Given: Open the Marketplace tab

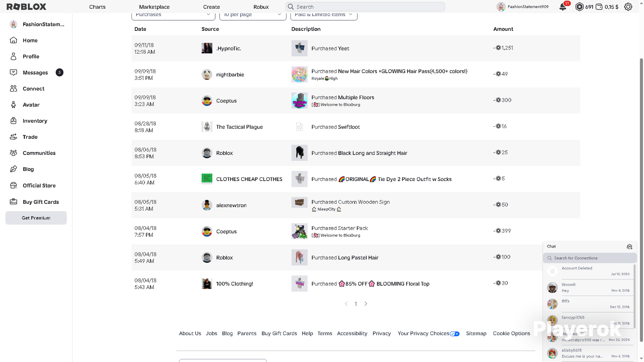Looking at the screenshot, I should (x=154, y=7).
